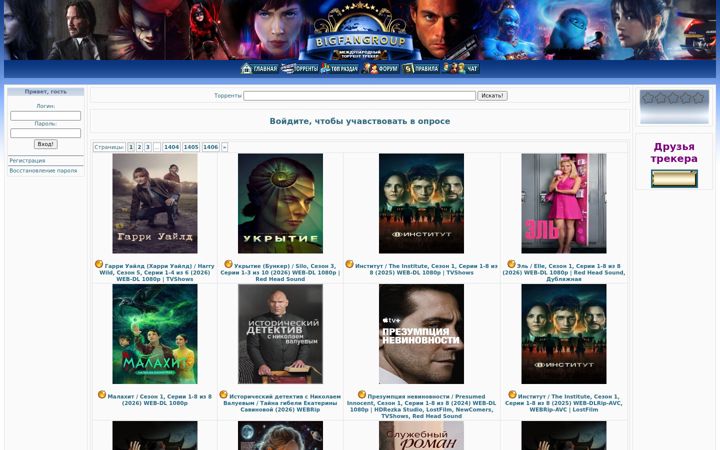This screenshot has height=450, width=720.
Task: Open Институт Сезон 1 TVShows torrent link
Action: [x=425, y=269]
